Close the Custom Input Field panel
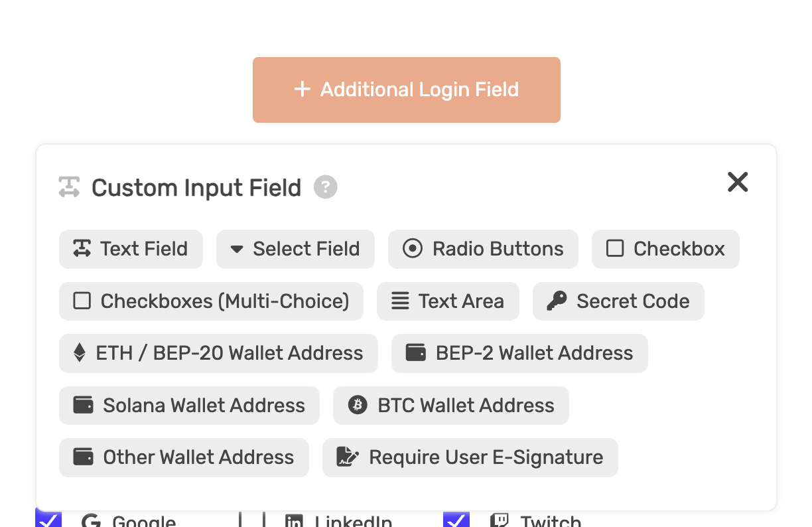Screen dimensions: 812x527 point(738,182)
